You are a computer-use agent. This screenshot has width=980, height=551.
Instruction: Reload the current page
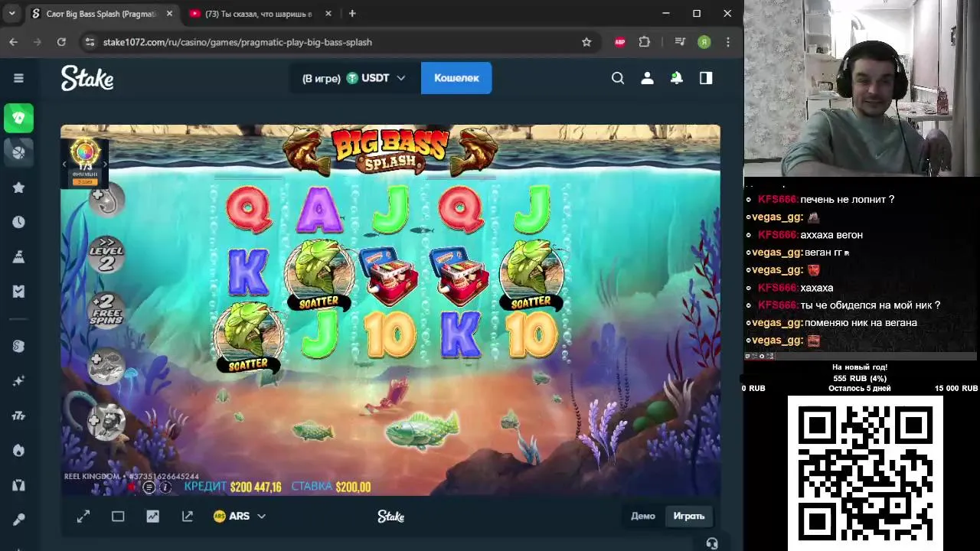61,42
